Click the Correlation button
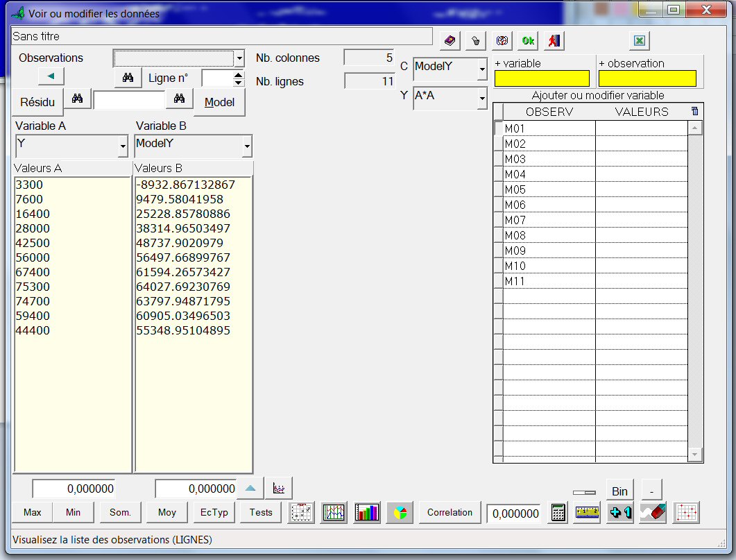This screenshot has height=560, width=736. click(x=450, y=513)
